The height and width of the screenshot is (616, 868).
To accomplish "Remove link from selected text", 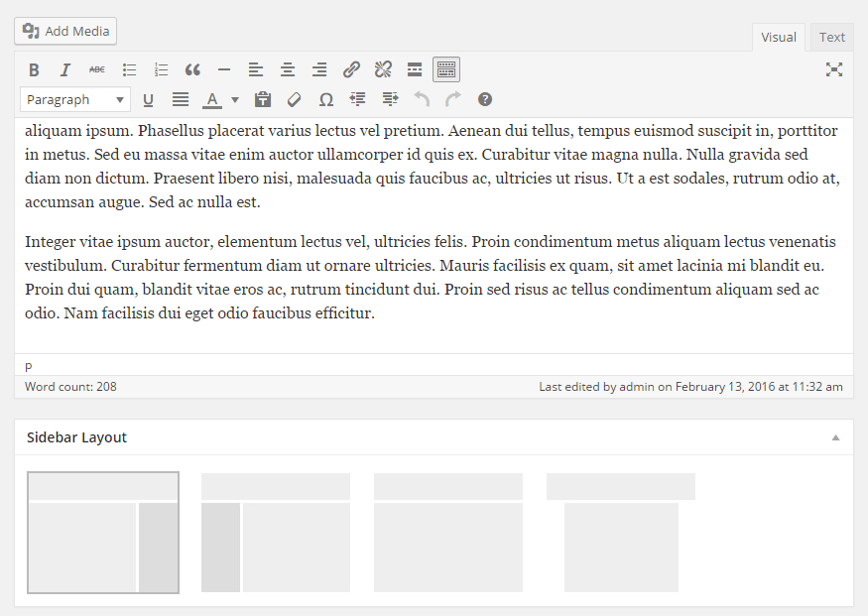I will [x=383, y=69].
